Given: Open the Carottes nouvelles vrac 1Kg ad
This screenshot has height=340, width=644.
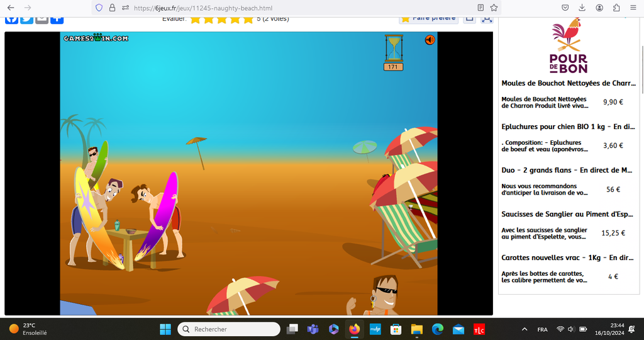Looking at the screenshot, I should (x=568, y=258).
